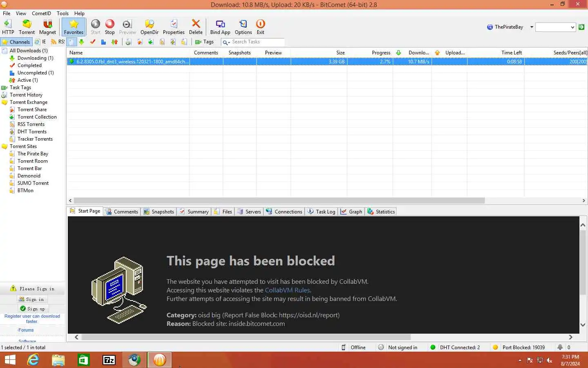Open Internet Explorer from the taskbar
The width and height of the screenshot is (588, 368).
[33, 360]
